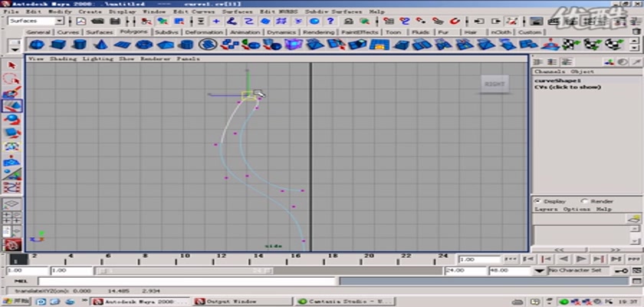Open the Surfaces menu set dropdown

[36, 21]
